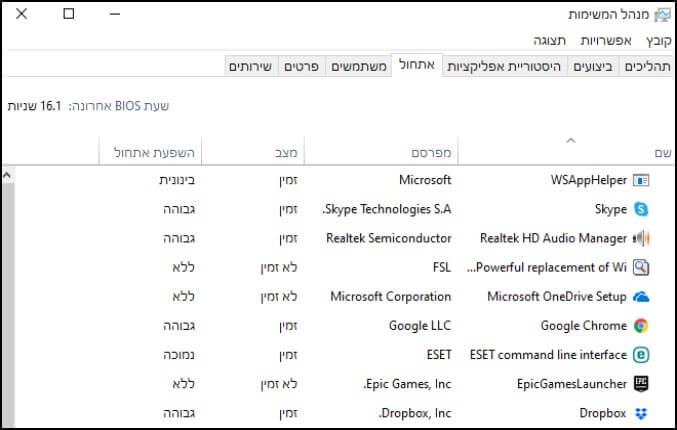Open the תצוגה menu
Viewport: 677px width, 430px height.
[549, 41]
